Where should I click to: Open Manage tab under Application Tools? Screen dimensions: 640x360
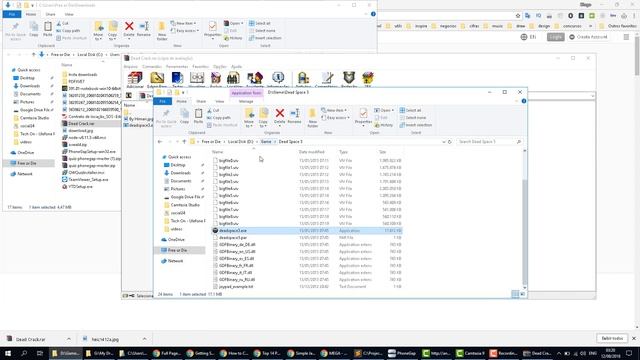coord(246,101)
